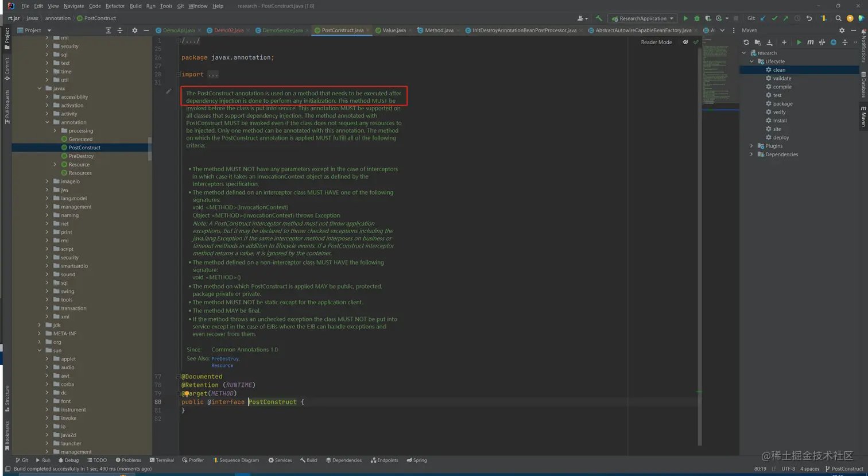Select the PreDestroy class in project tree
Screen dimensions: 868x476
81,156
